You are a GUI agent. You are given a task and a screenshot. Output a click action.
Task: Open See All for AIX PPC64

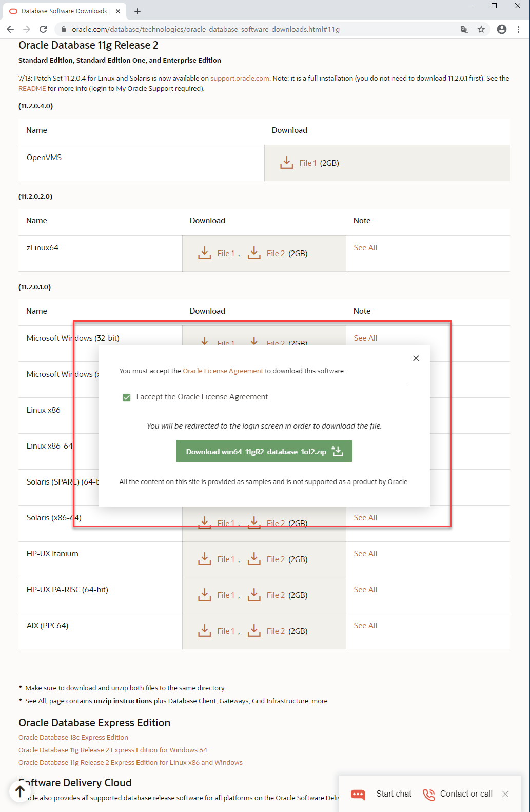tap(365, 626)
